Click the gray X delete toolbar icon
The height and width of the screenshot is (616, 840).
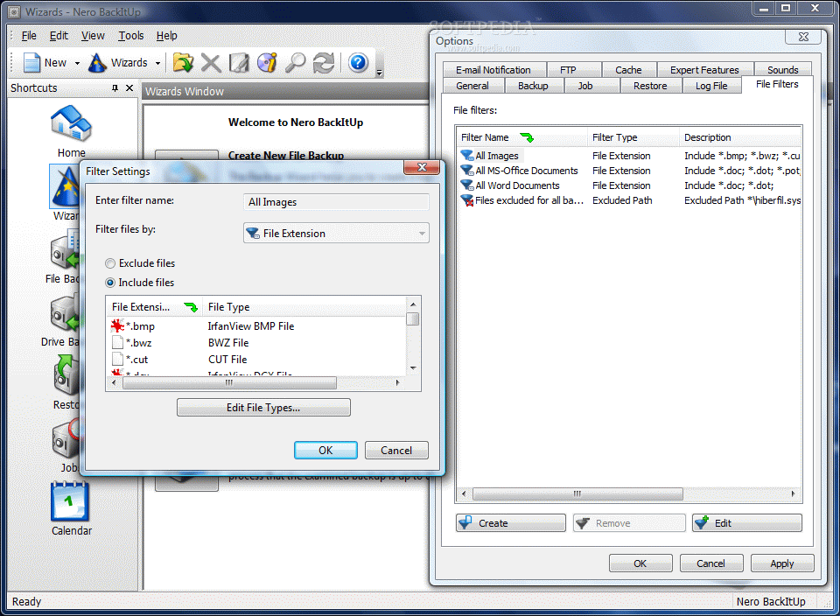click(x=211, y=63)
